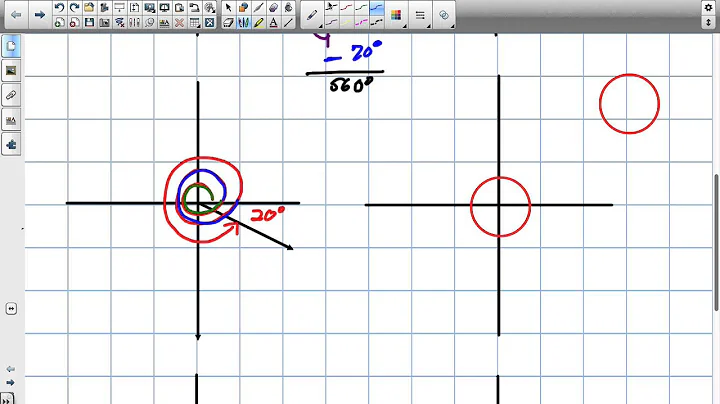Viewport: 720px width, 404px height.
Task: Open the Screen Shade tool
Action: [119, 7]
